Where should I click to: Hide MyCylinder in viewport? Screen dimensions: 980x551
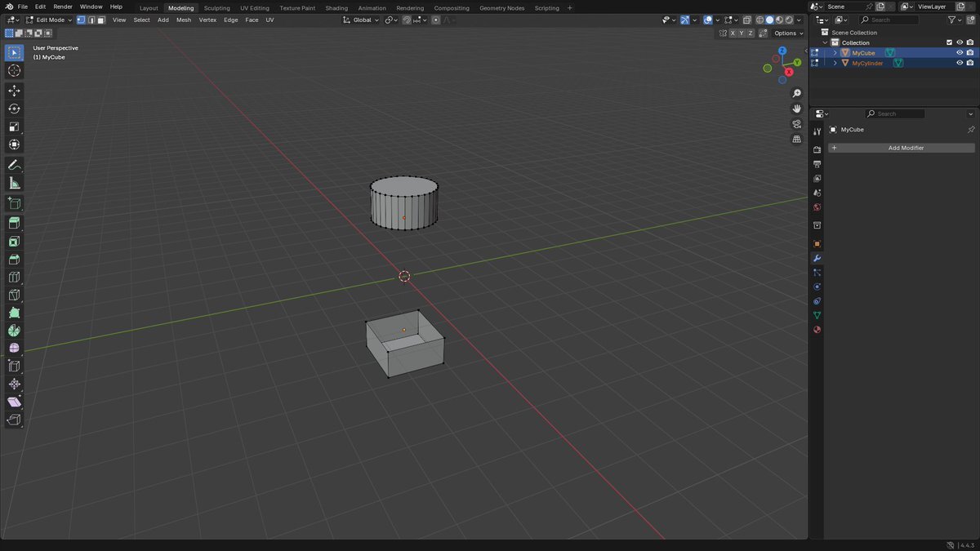pyautogui.click(x=960, y=63)
